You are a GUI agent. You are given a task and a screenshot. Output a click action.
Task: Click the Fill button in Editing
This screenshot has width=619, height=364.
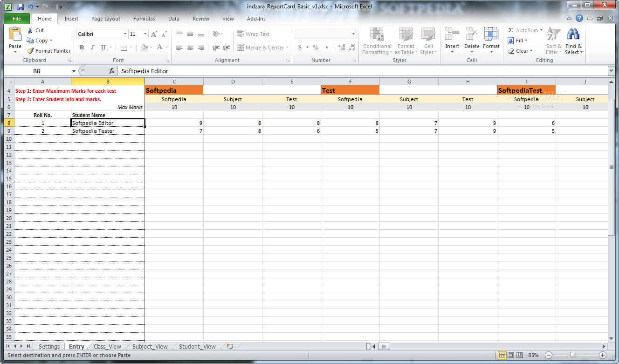[517, 41]
